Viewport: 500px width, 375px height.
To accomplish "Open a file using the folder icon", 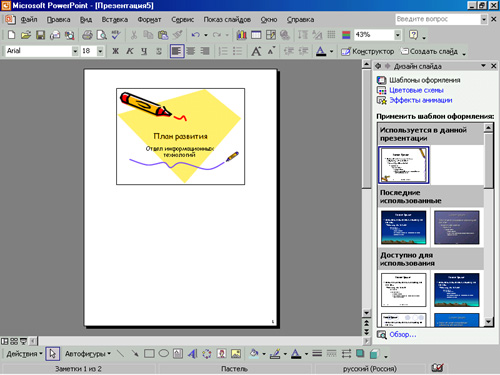I will 26,35.
